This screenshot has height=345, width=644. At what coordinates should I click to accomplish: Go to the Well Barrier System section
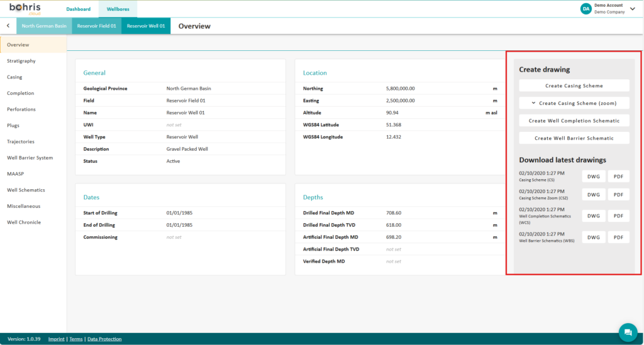[x=30, y=158]
